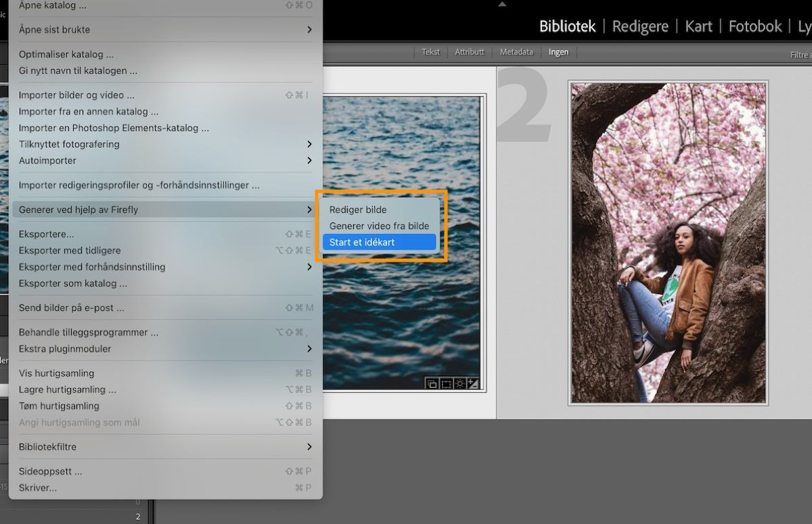Switch to the Bibliotek module

[x=567, y=26]
